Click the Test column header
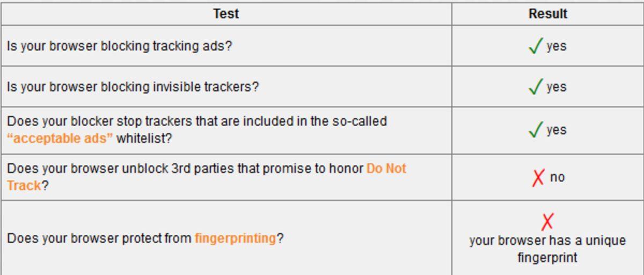 pyautogui.click(x=226, y=14)
